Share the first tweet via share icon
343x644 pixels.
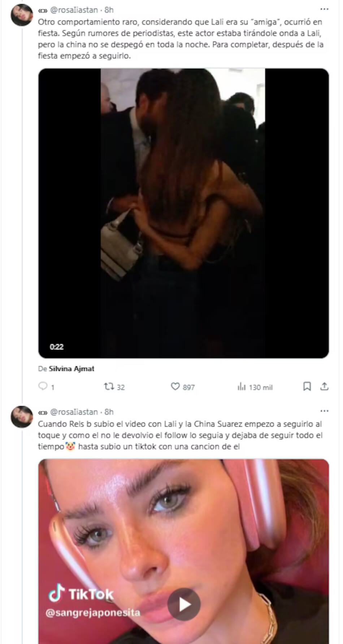click(324, 387)
